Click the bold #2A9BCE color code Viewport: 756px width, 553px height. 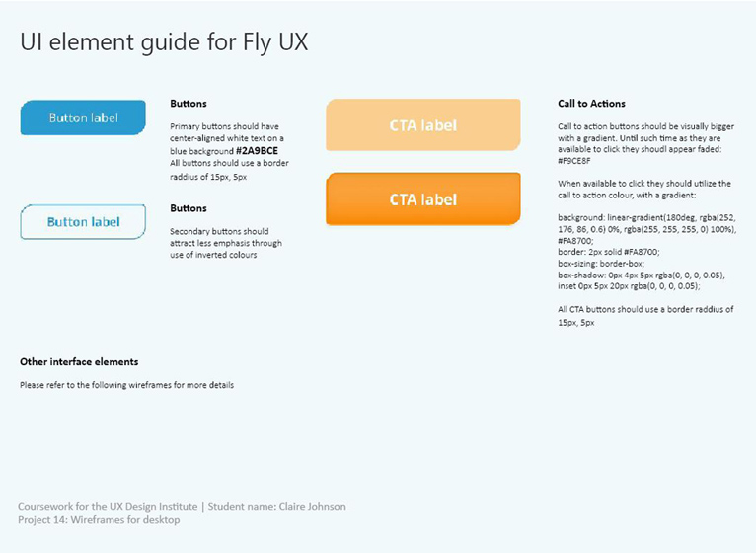tap(257, 150)
